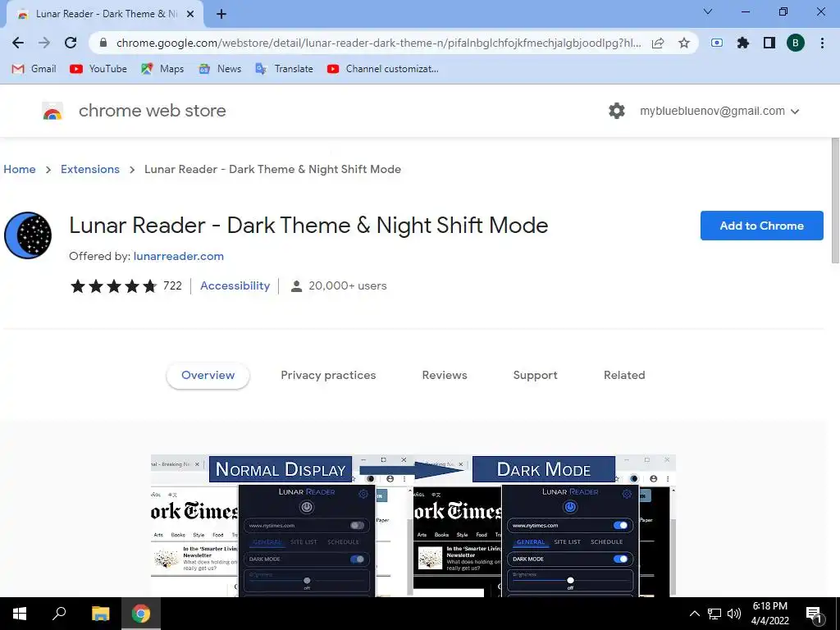
Task: Open the volume tray icon
Action: point(734,614)
